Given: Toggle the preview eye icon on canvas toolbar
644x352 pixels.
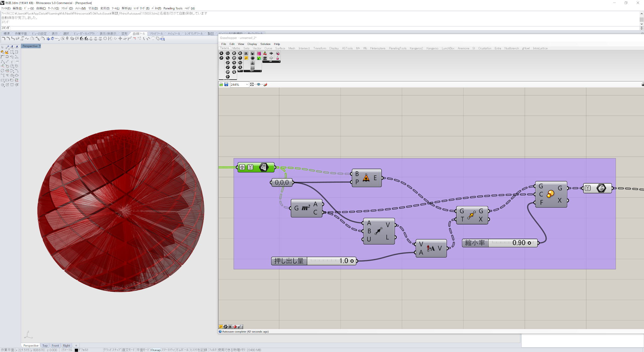Looking at the screenshot, I should click(258, 85).
